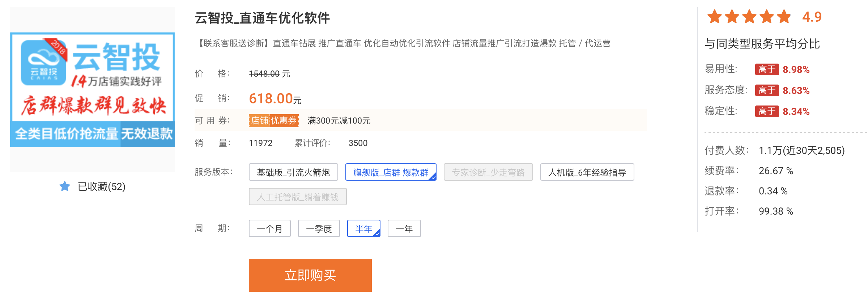Click the 云智投 product logo image

click(93, 90)
